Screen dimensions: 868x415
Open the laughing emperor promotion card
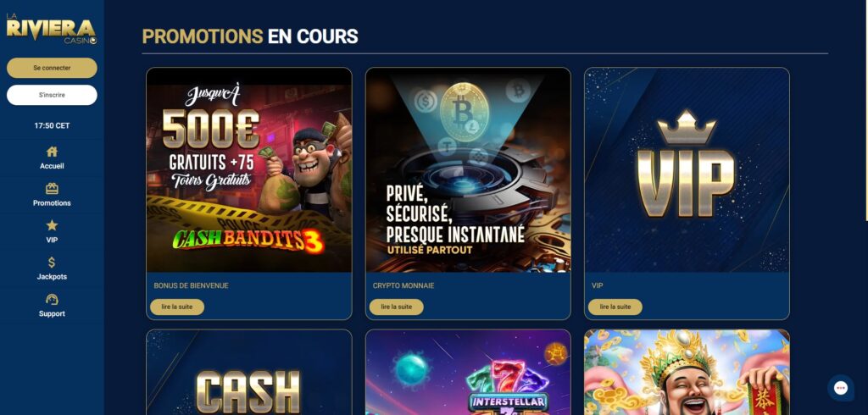tap(687, 373)
